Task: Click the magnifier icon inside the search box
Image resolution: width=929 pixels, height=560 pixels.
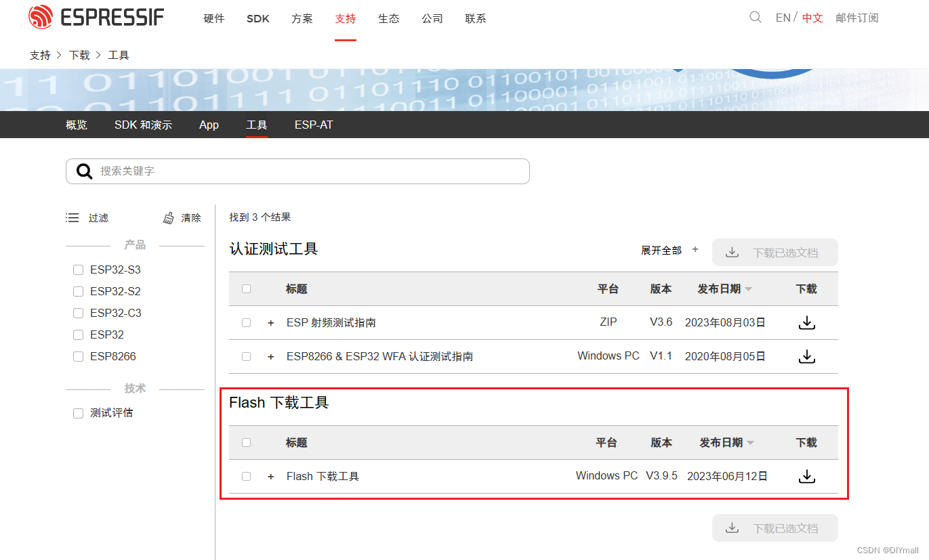Action: (84, 171)
